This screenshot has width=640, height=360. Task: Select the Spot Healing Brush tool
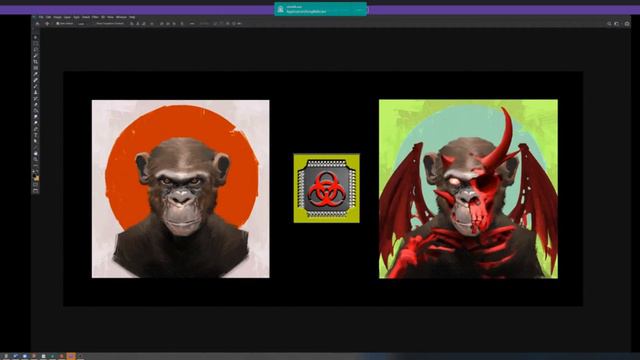pos(36,80)
